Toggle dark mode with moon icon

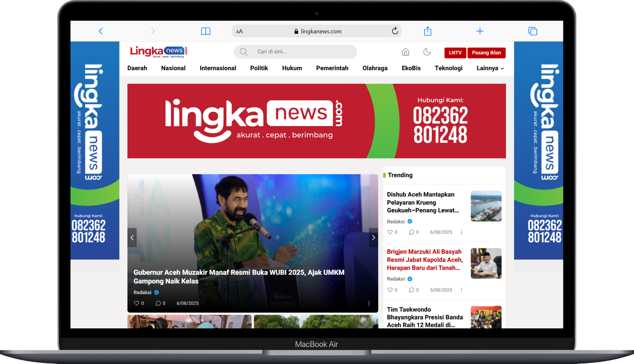click(x=427, y=52)
